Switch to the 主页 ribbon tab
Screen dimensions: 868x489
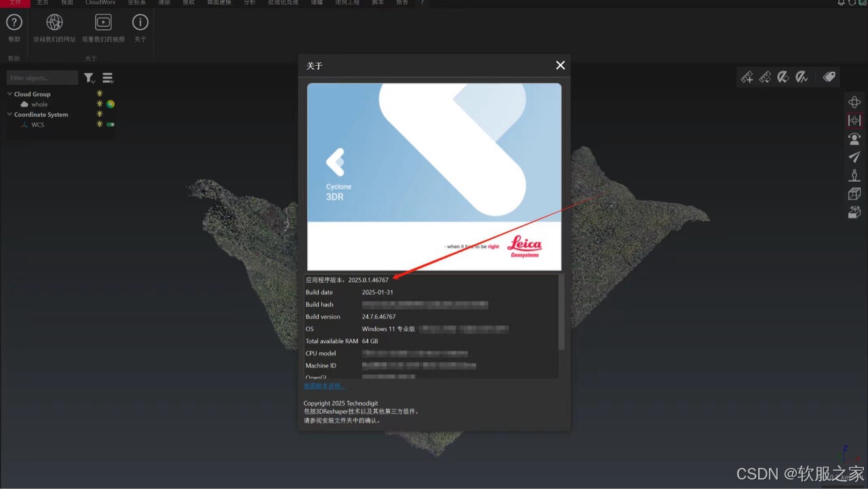43,3
